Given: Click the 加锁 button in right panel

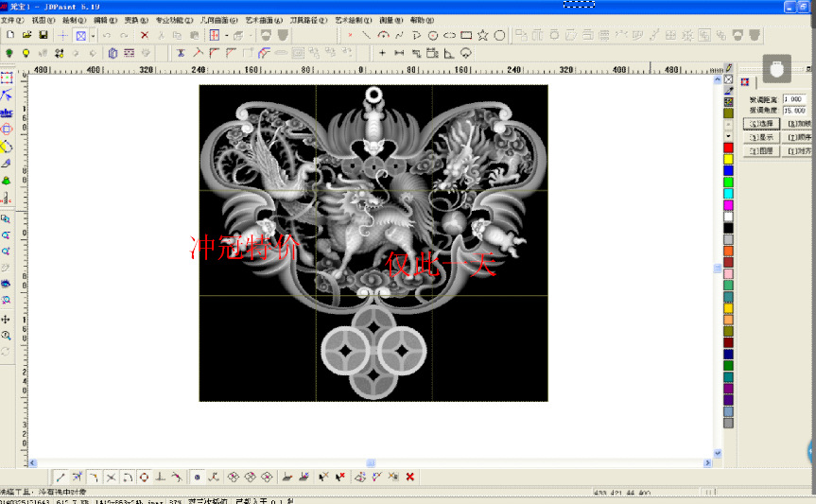Looking at the screenshot, I should pos(798,124).
